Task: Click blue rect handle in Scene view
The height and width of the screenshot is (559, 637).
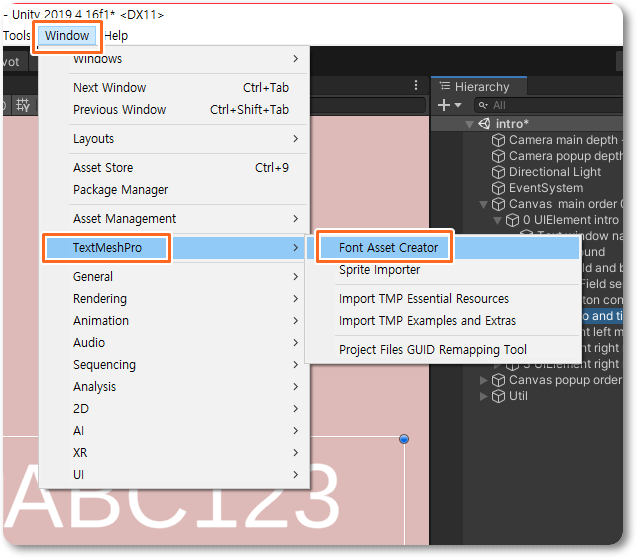Action: (x=404, y=439)
